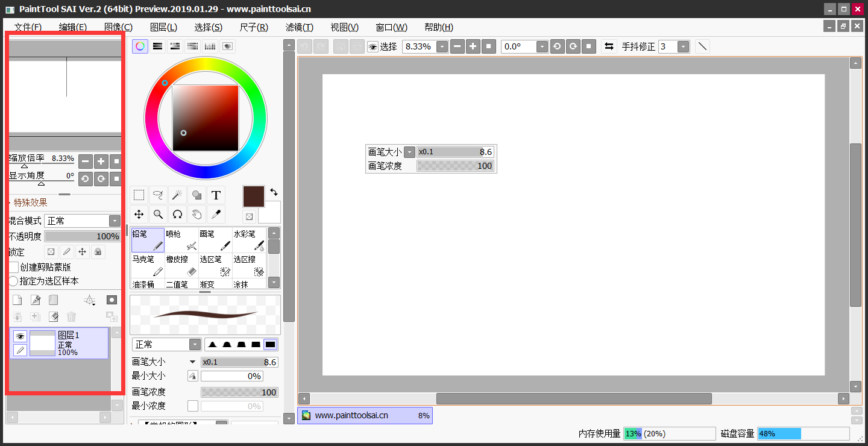This screenshot has height=446, width=868.
Task: Select the lasso selection tool
Action: point(158,195)
